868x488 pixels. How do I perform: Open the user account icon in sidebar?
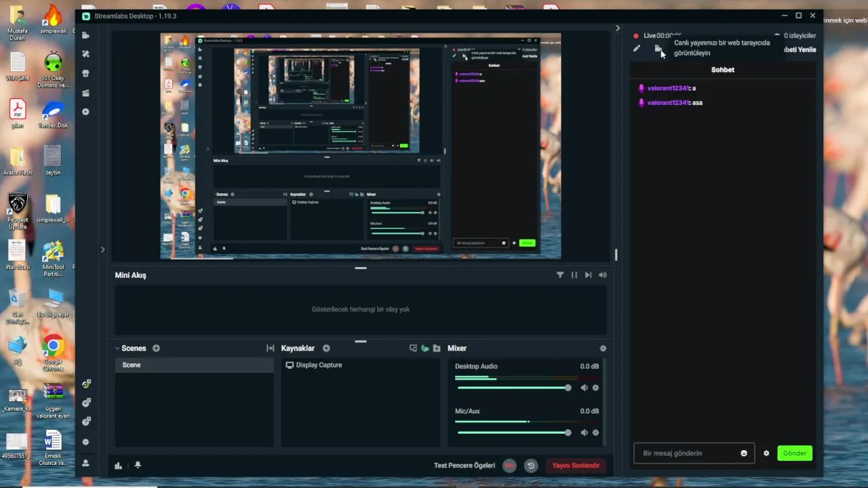(85, 463)
